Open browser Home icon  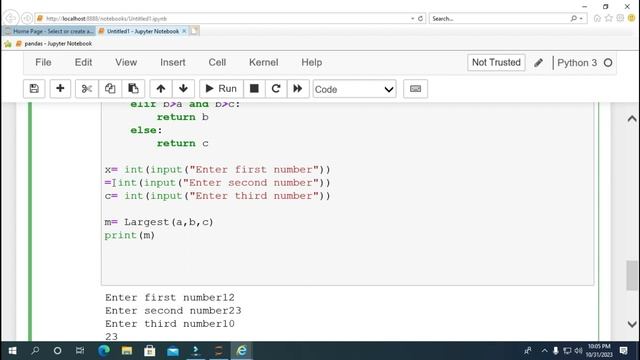click(x=597, y=18)
